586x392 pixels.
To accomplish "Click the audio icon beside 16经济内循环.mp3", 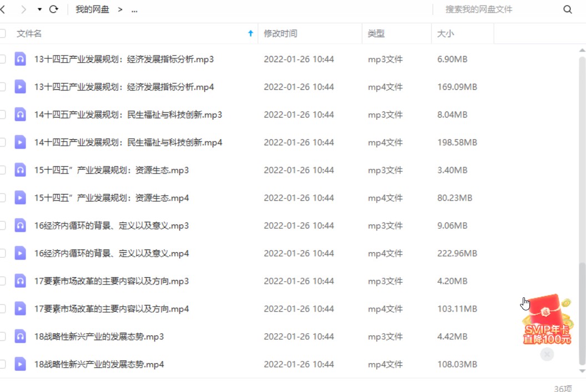I will pyautogui.click(x=21, y=225).
